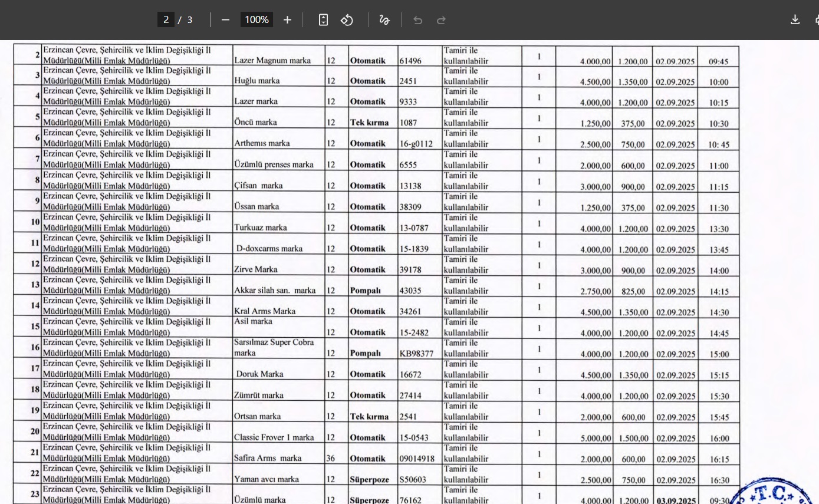Click the price '2.750,00' in row 13
The height and width of the screenshot is (504, 819).
596,292
